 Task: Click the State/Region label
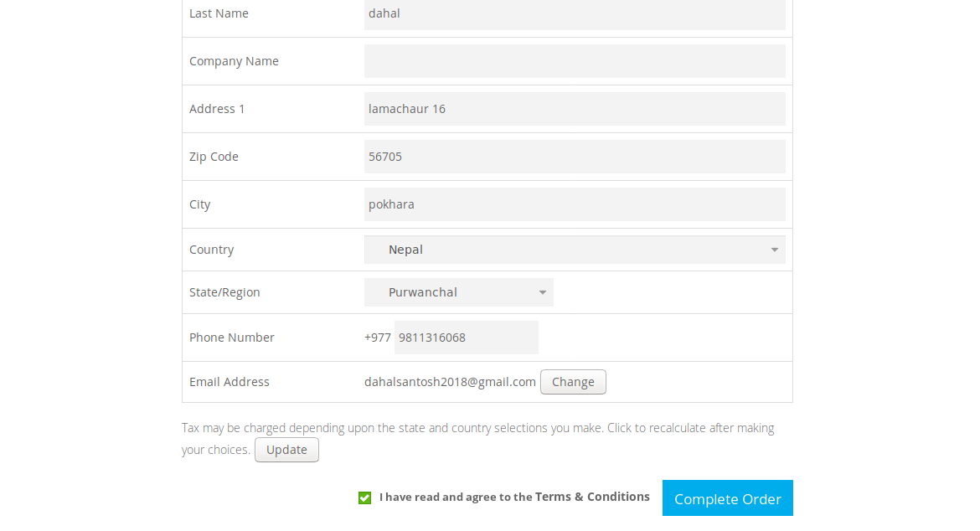(224, 292)
